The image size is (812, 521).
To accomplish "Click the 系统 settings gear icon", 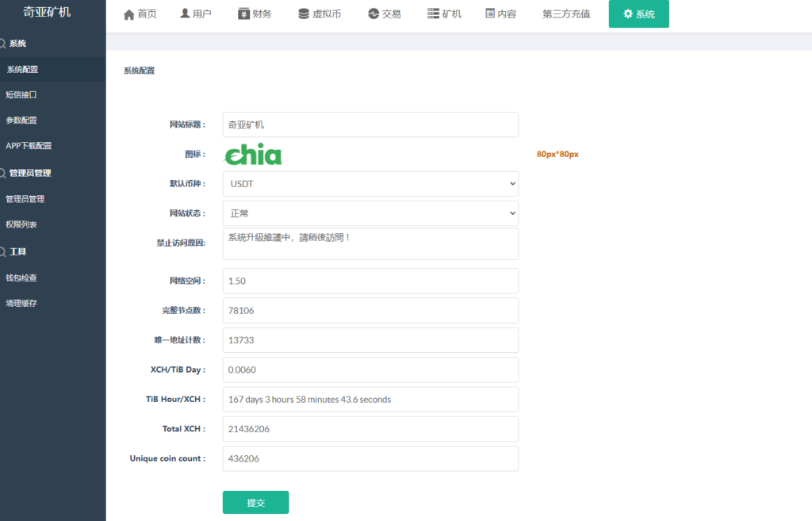I will [x=626, y=13].
